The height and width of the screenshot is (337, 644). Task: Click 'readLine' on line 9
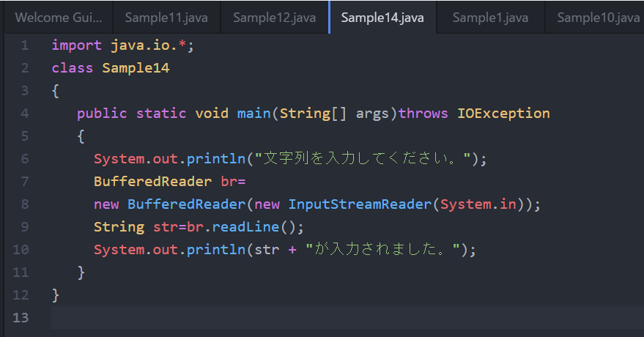click(245, 226)
